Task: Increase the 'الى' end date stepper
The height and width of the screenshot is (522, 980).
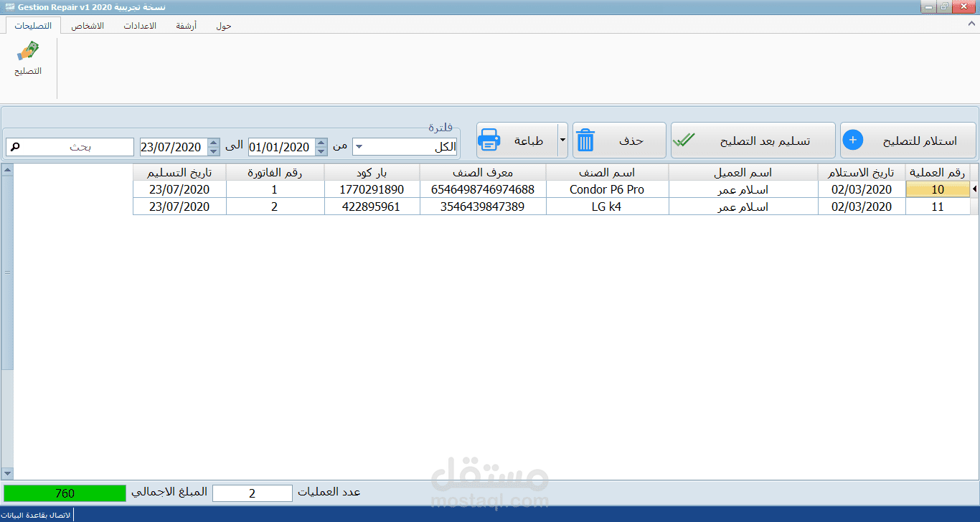Action: (x=213, y=142)
